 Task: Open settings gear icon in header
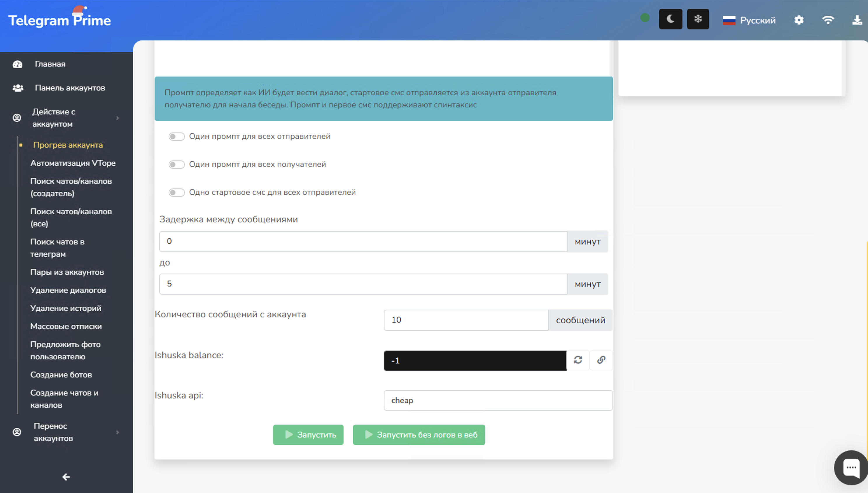799,20
